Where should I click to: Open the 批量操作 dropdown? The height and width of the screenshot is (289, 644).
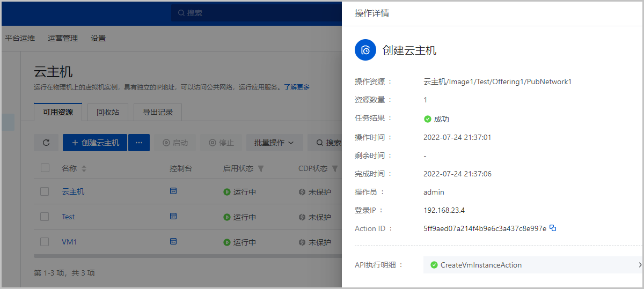click(x=274, y=143)
